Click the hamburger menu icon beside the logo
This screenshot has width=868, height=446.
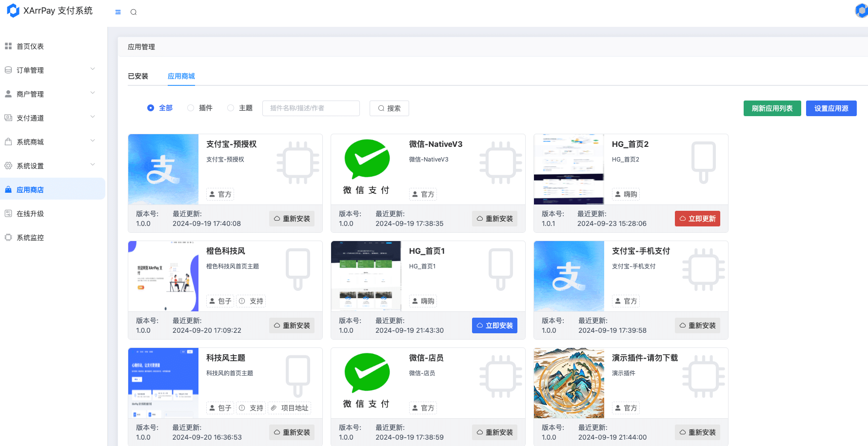click(118, 12)
